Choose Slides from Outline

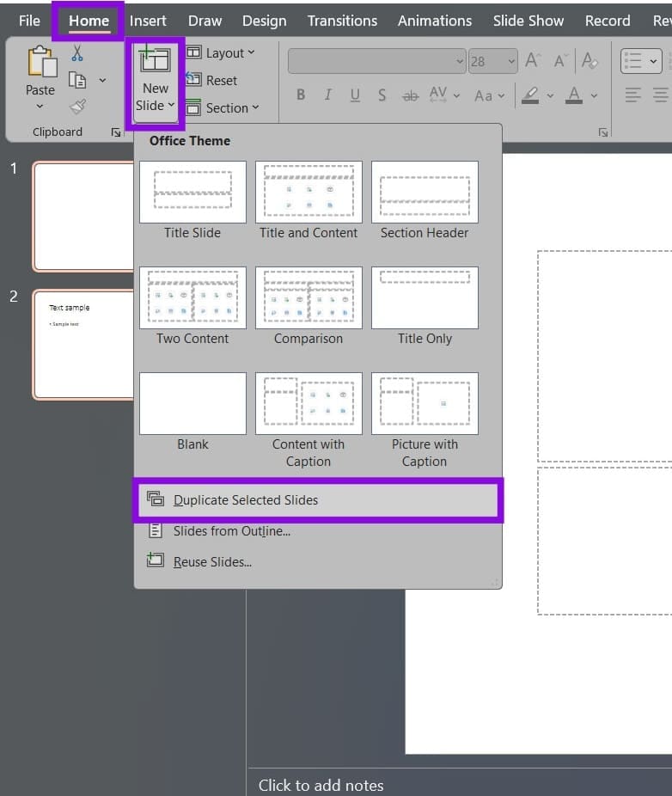pyautogui.click(x=318, y=531)
